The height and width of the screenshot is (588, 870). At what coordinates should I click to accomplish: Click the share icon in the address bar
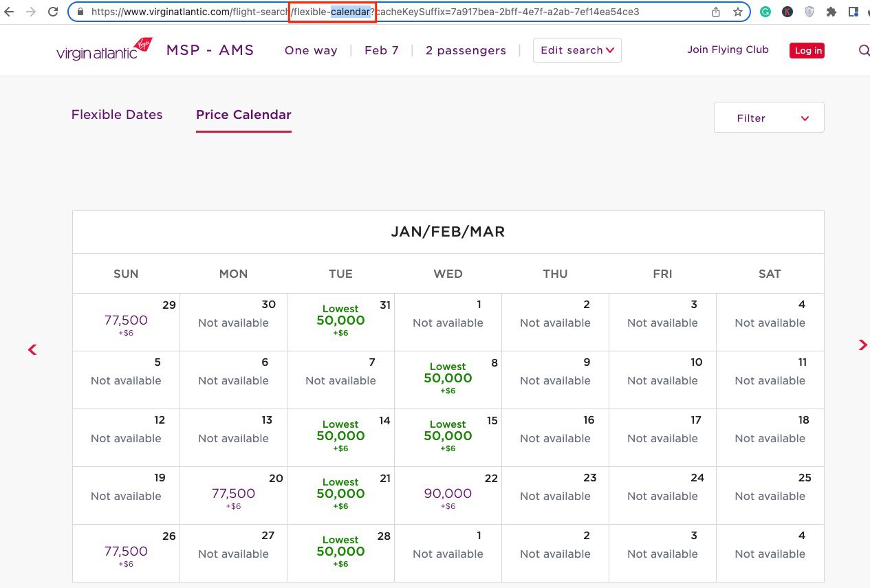(715, 11)
